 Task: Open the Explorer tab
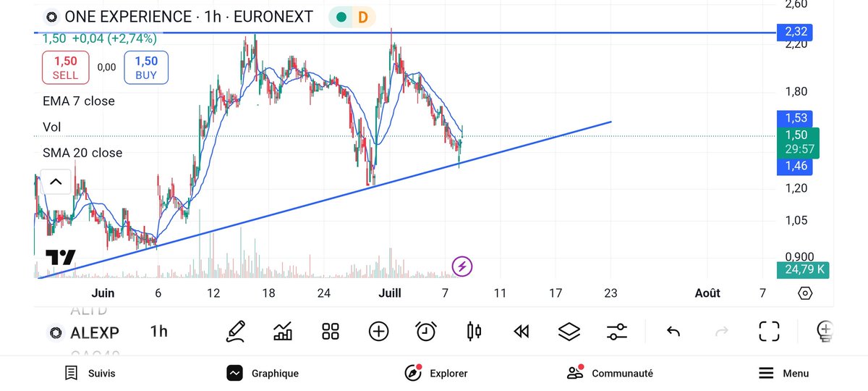[x=435, y=374]
